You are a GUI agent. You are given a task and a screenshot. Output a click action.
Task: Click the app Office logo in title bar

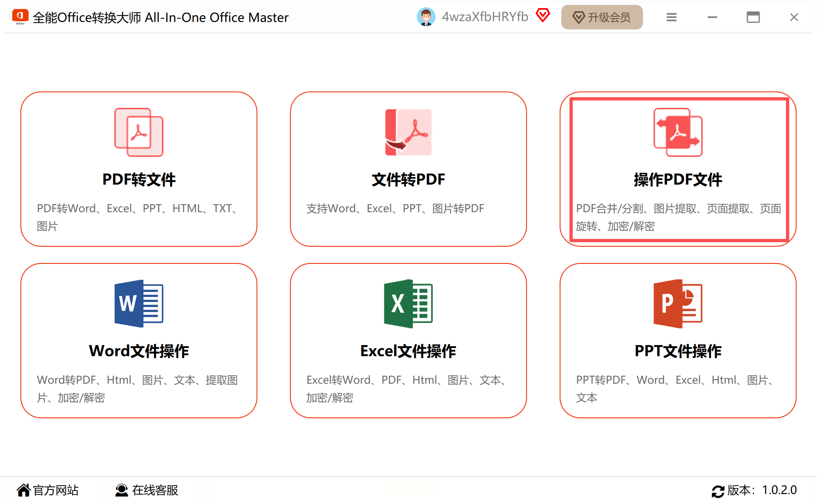pyautogui.click(x=20, y=17)
